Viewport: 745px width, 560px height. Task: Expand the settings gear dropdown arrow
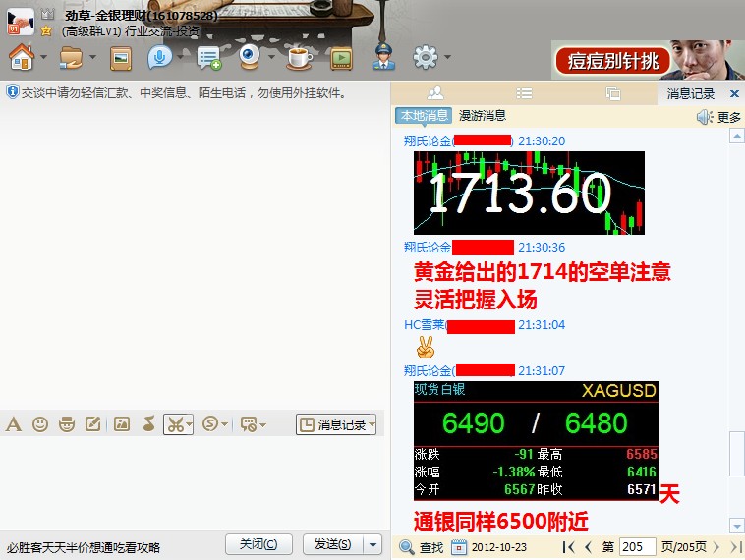point(448,58)
